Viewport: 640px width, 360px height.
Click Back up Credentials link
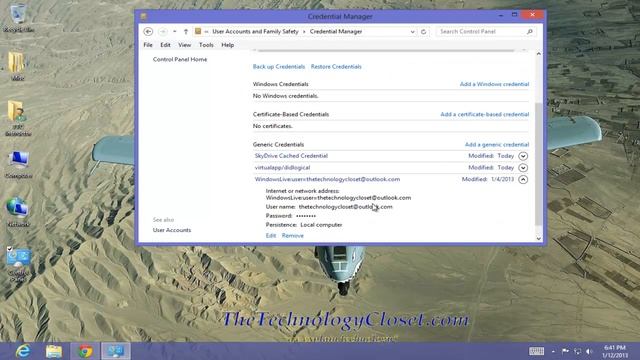click(279, 67)
